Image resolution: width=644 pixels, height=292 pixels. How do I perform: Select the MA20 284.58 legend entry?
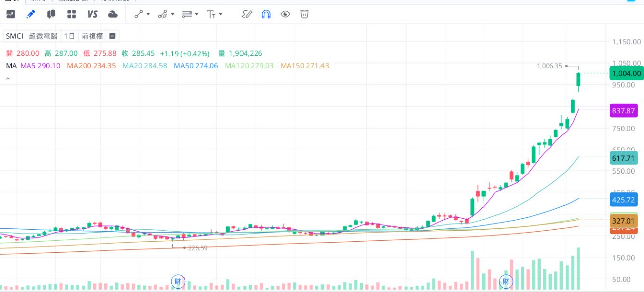[x=145, y=66]
